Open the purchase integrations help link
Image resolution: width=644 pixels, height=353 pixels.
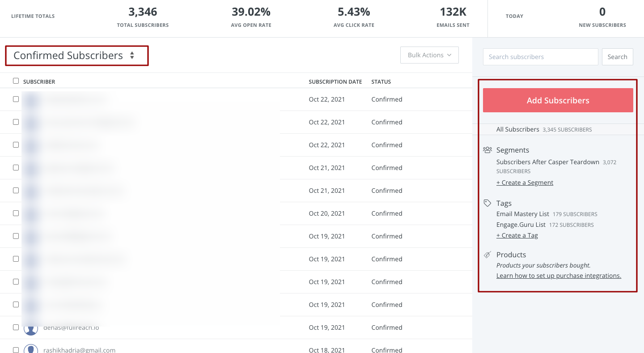click(559, 276)
